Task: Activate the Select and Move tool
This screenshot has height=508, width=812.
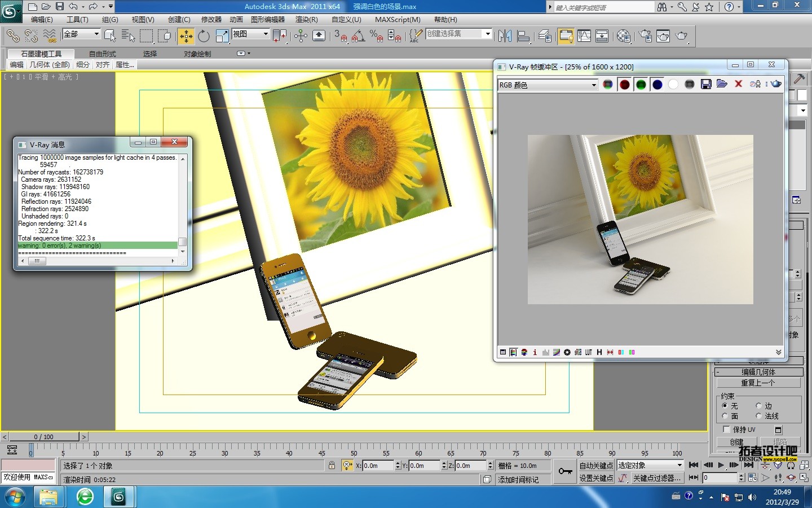Action: click(186, 36)
